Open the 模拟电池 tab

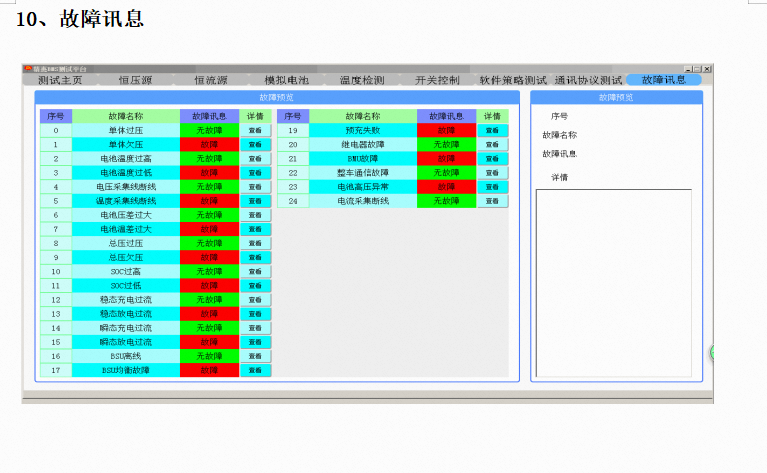[x=287, y=80]
